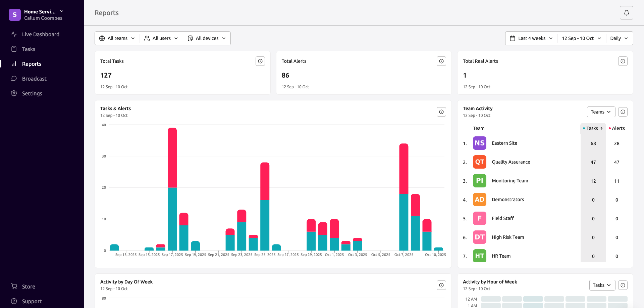The image size is (644, 308).
Task: Click the purple S workspace avatar
Action: coord(15,15)
